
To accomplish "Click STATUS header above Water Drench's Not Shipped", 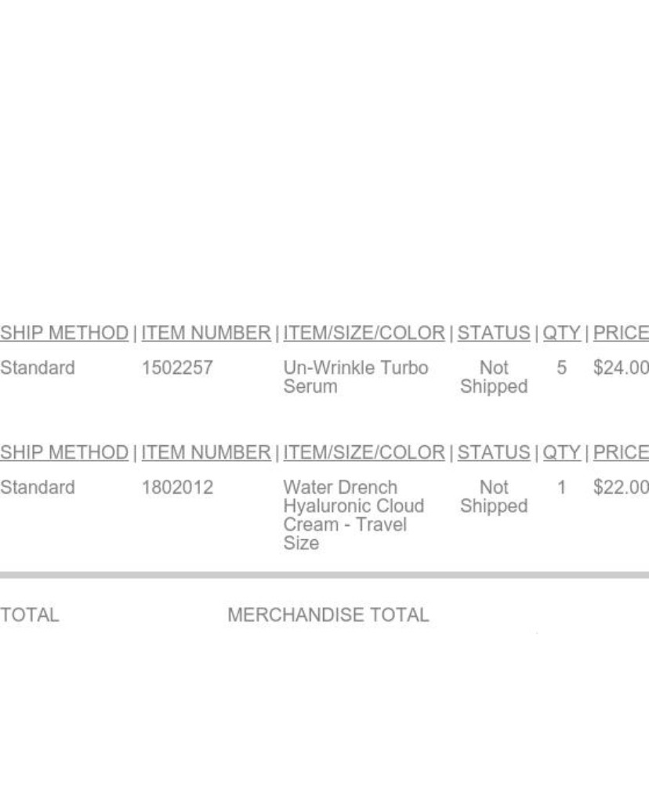I will click(494, 452).
